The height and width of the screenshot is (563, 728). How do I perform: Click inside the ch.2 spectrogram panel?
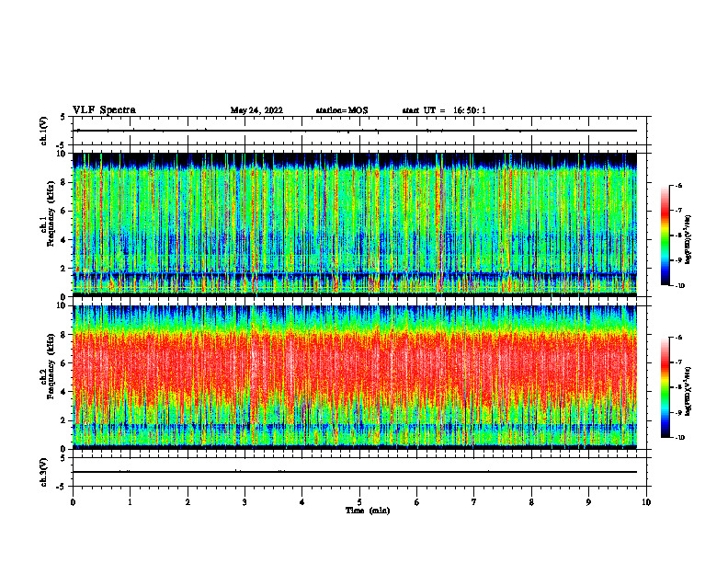click(355, 377)
